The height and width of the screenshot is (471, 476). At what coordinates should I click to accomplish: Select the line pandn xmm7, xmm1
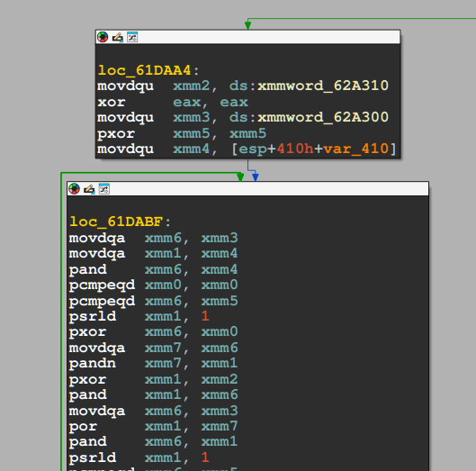[x=153, y=363]
